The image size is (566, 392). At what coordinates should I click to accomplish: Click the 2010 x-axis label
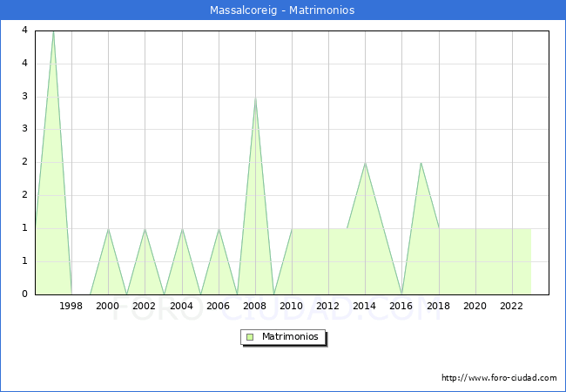(x=292, y=306)
